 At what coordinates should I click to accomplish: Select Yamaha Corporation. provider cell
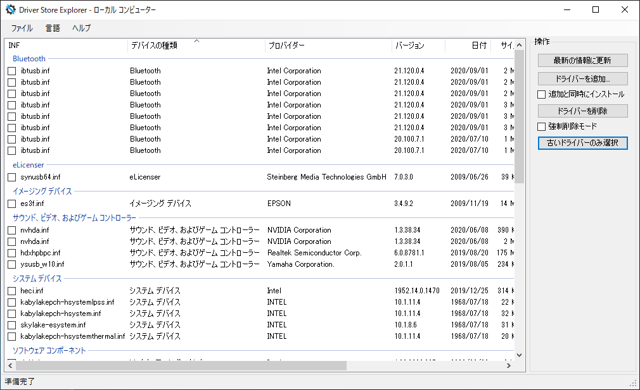300,264
